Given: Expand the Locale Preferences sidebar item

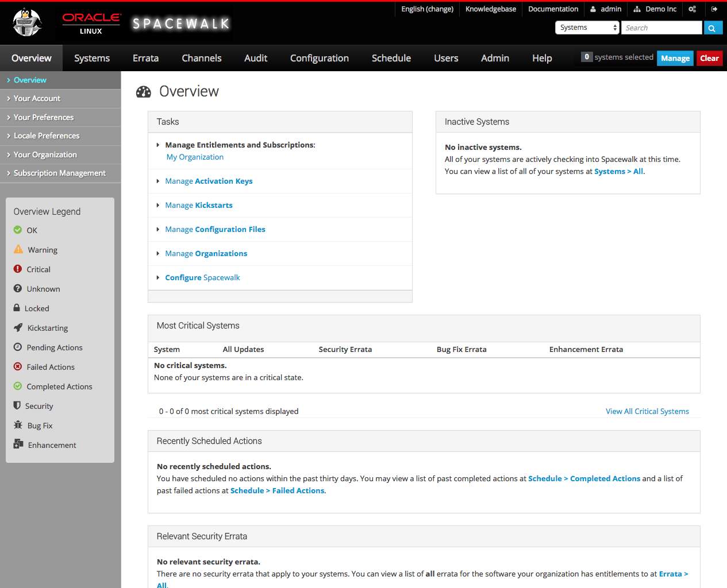Looking at the screenshot, I should (60, 136).
